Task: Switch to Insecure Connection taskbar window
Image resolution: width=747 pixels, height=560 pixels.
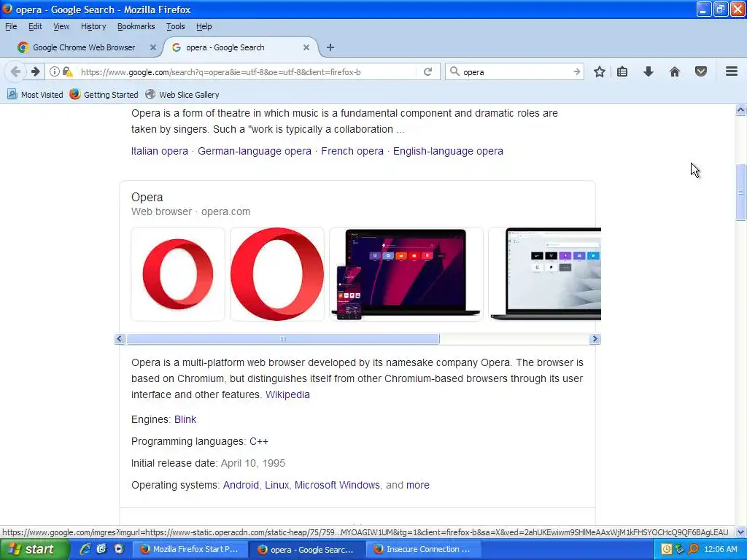Action: click(x=423, y=549)
